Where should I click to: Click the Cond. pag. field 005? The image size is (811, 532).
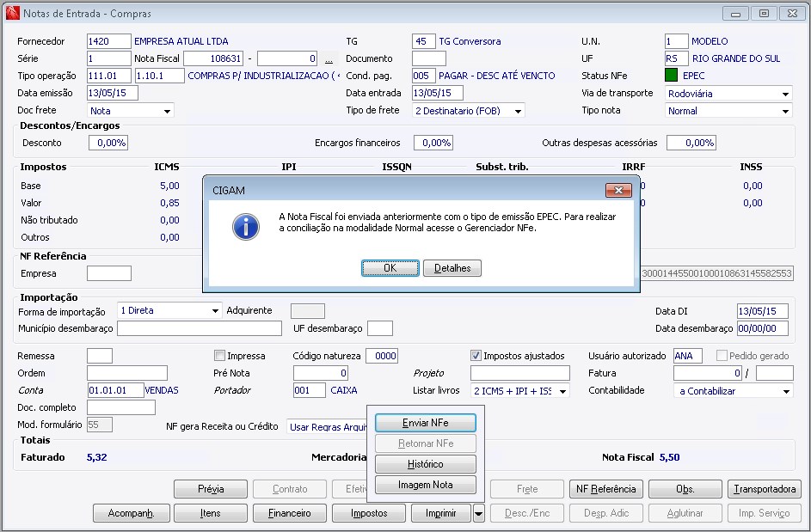click(424, 76)
